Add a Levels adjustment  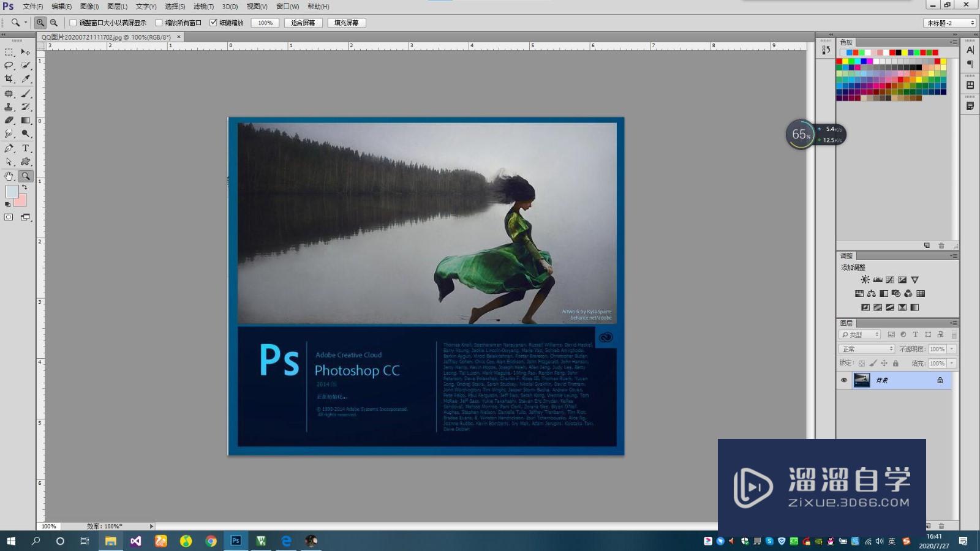click(x=878, y=280)
